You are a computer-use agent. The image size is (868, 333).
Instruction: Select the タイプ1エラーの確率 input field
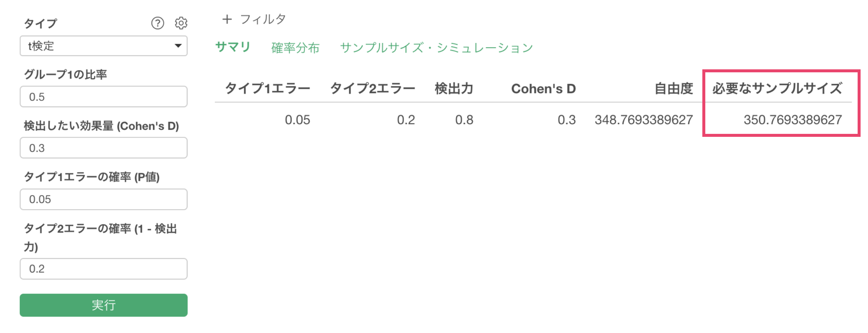[103, 200]
